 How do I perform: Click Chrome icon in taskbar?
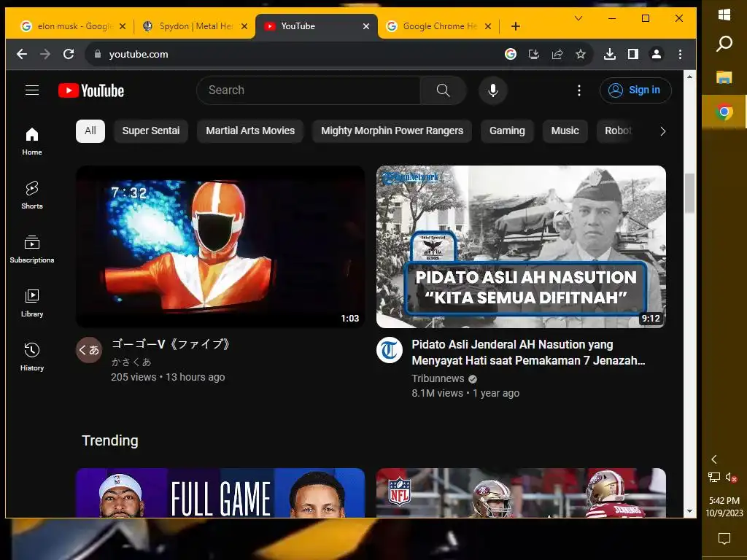724,112
